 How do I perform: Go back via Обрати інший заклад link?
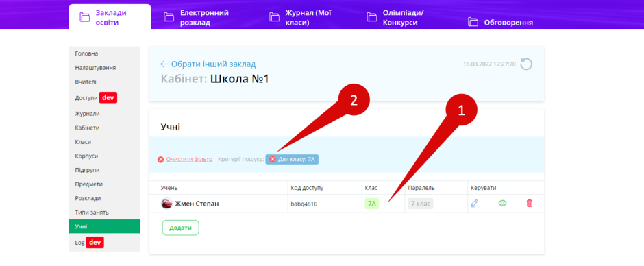(208, 64)
